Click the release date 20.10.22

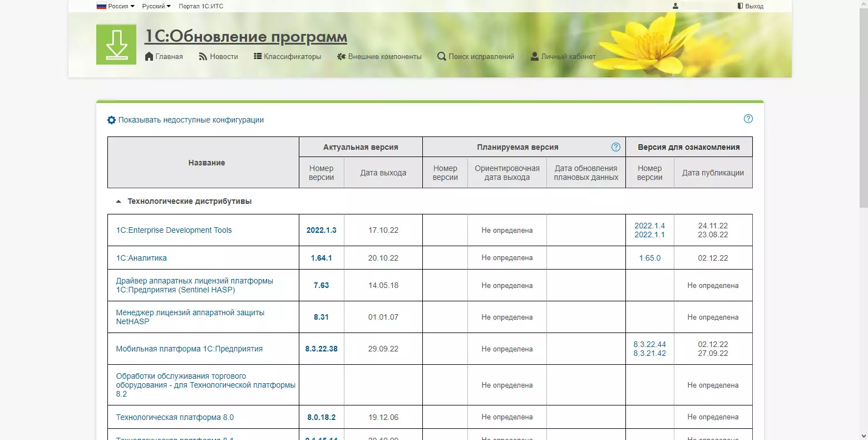(383, 258)
